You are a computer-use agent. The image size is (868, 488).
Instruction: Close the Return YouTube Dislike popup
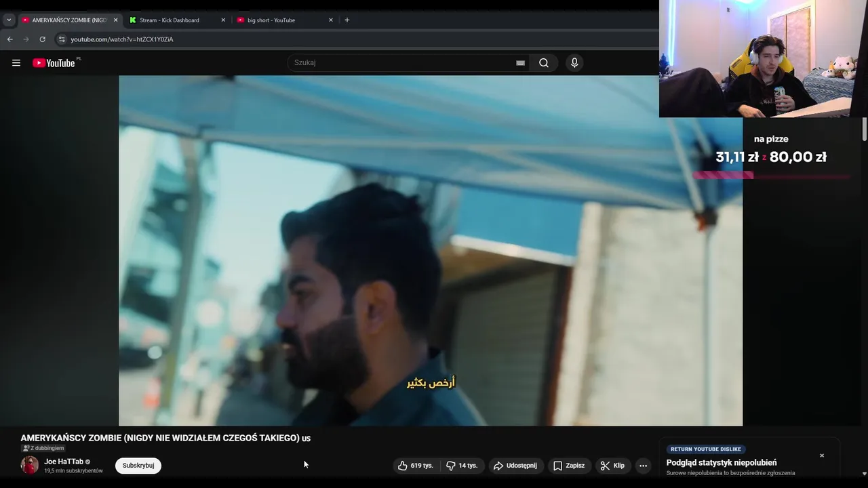pyautogui.click(x=822, y=455)
